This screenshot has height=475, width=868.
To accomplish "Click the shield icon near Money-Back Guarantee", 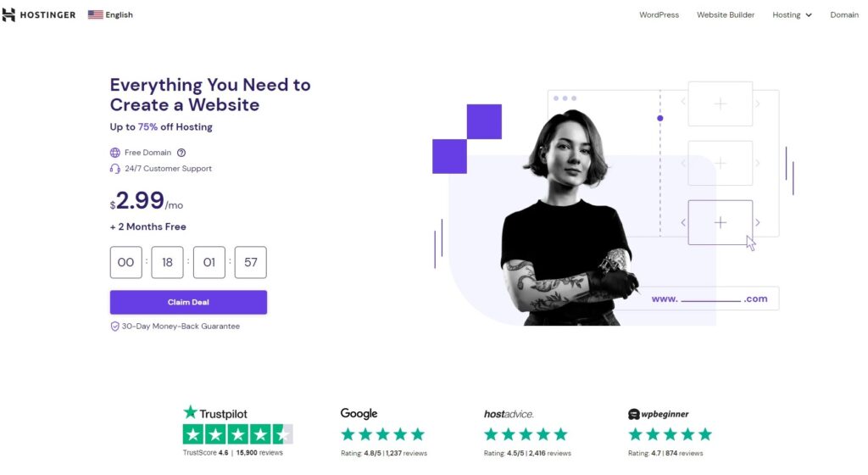I will coord(114,327).
